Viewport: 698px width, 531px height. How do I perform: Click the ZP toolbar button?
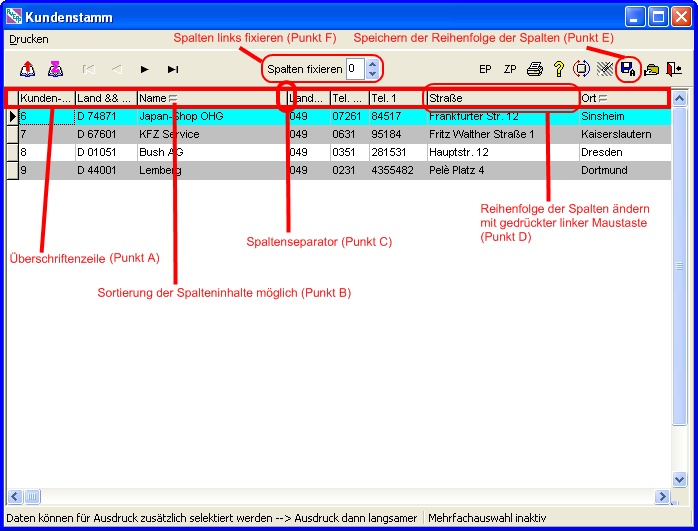(x=510, y=69)
